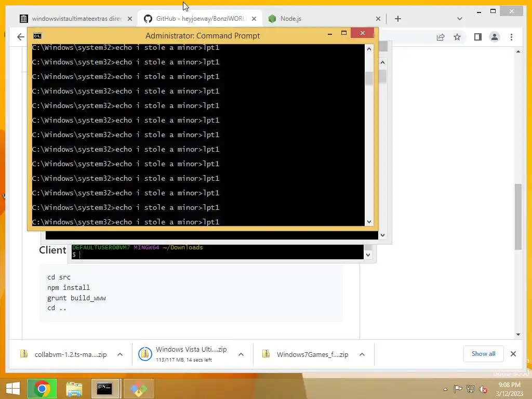
Task: Click the 'cd src' code line
Action: (x=59, y=277)
